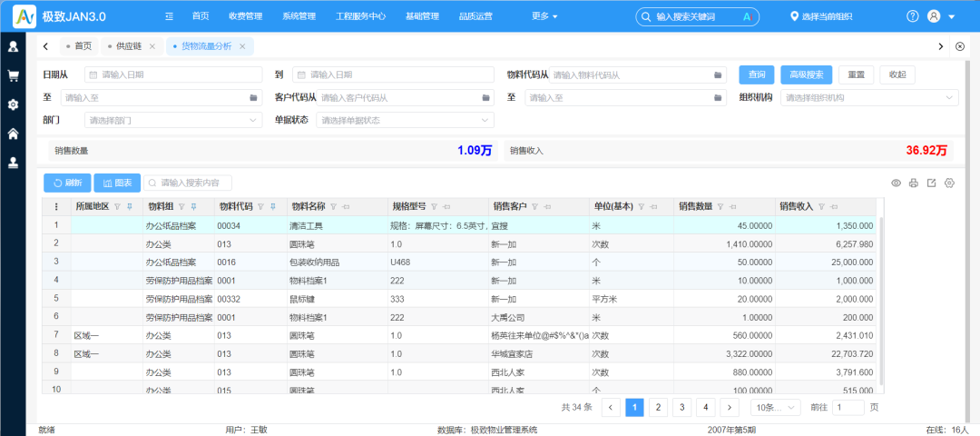Open folder picker for 客户代码从
The width and height of the screenshot is (980, 436).
point(485,97)
